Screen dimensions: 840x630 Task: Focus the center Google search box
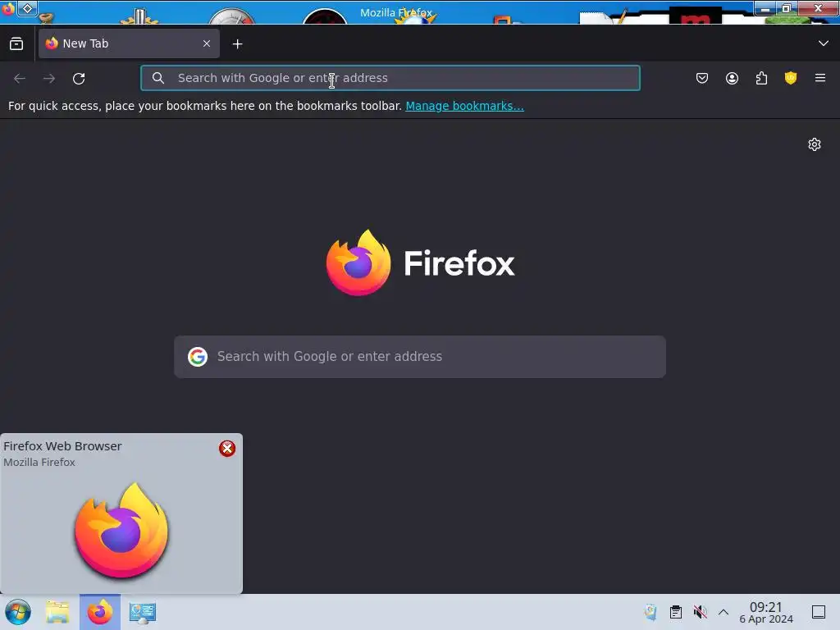(420, 357)
